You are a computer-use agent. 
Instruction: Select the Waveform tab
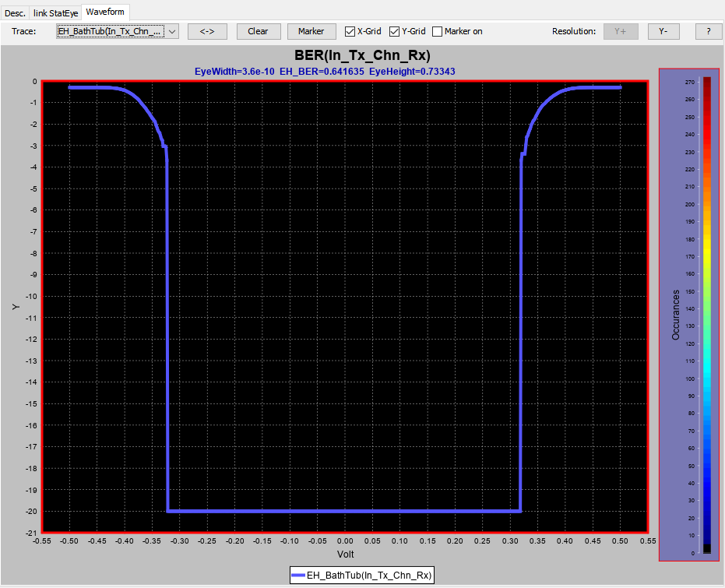pyautogui.click(x=105, y=12)
